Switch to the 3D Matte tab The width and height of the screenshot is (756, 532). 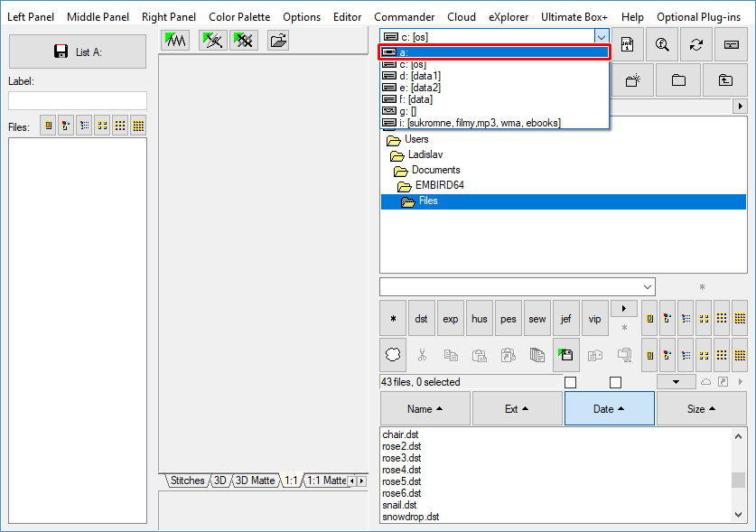tap(255, 481)
